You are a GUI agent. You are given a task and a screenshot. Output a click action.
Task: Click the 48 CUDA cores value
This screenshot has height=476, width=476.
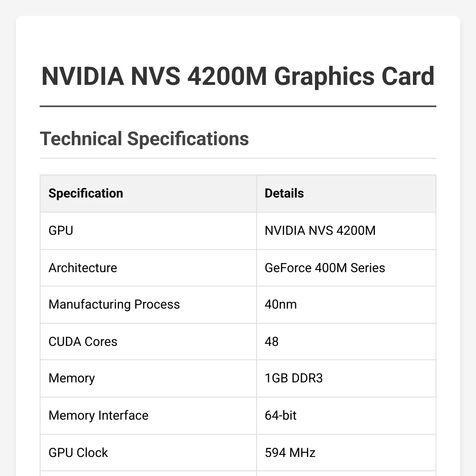(272, 342)
